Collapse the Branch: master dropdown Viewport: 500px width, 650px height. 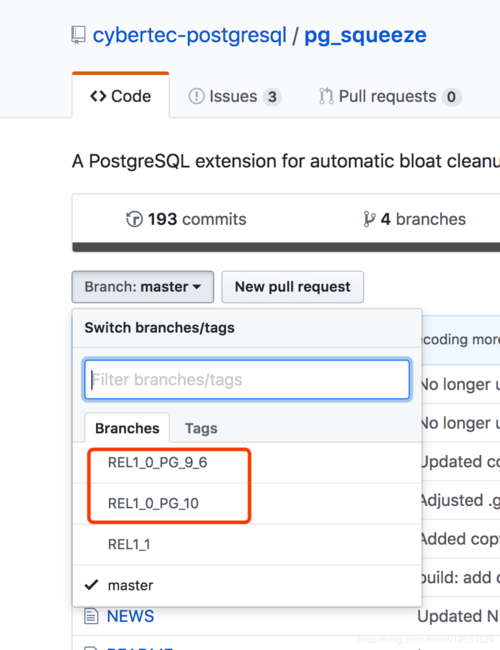143,287
